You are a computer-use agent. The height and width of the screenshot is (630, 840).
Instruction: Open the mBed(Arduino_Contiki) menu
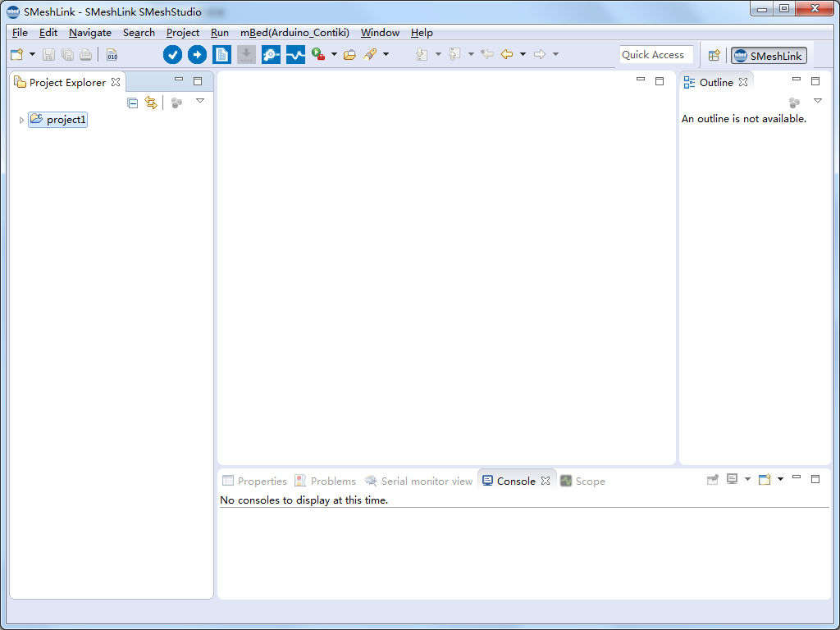(294, 33)
